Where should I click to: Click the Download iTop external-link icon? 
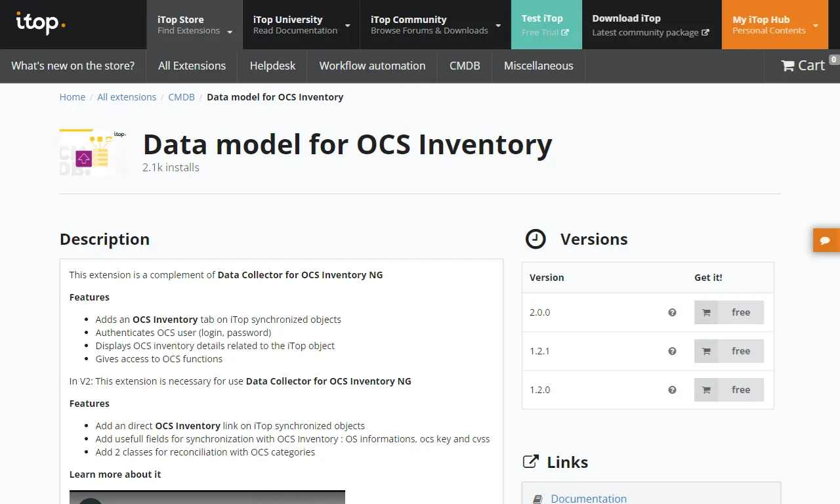(705, 32)
